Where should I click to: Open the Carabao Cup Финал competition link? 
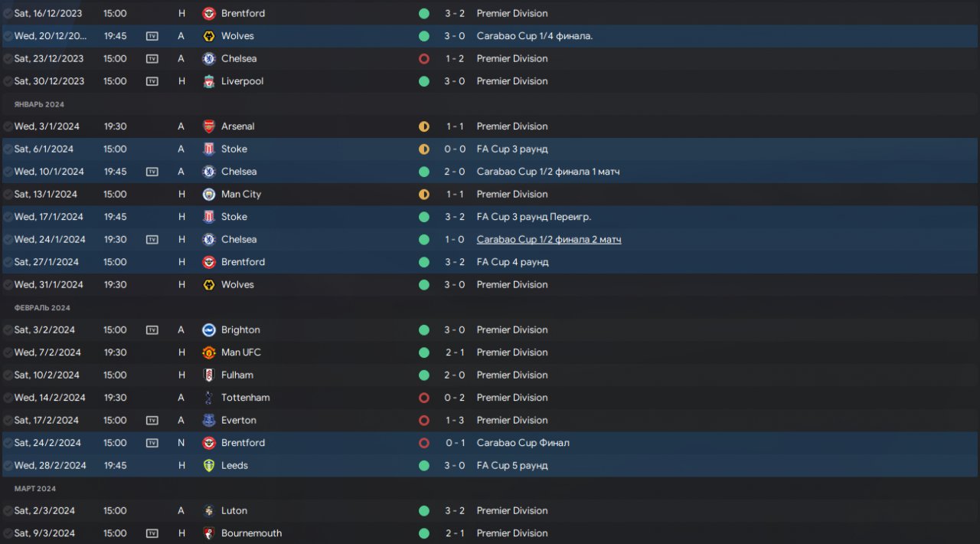click(x=522, y=443)
